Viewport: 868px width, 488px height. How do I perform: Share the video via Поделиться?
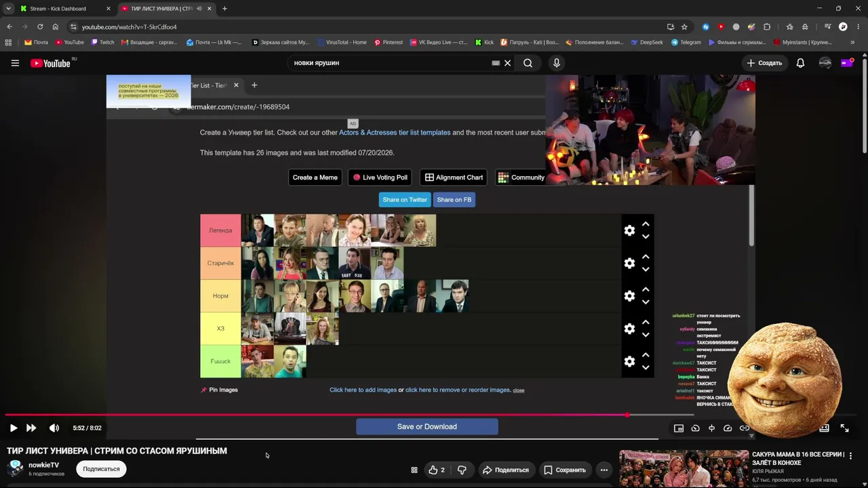point(505,470)
